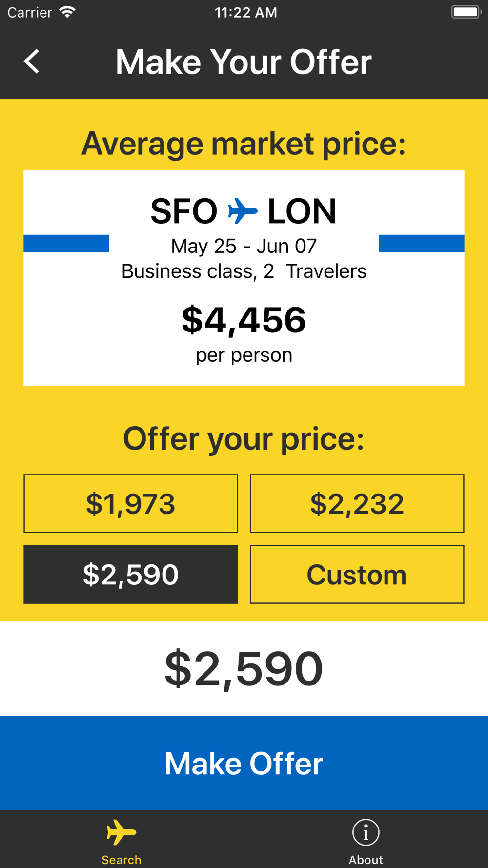Tap the About info circle icon
The image size is (488, 868).
(x=366, y=832)
